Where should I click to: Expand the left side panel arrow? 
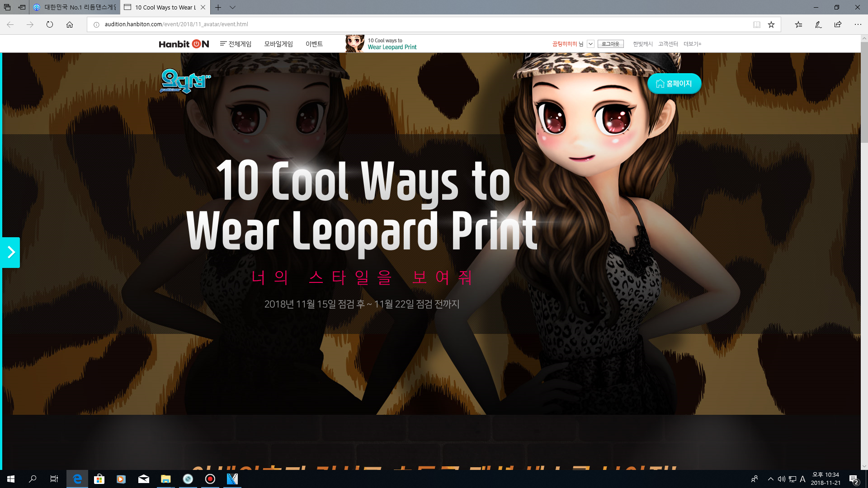tap(11, 252)
